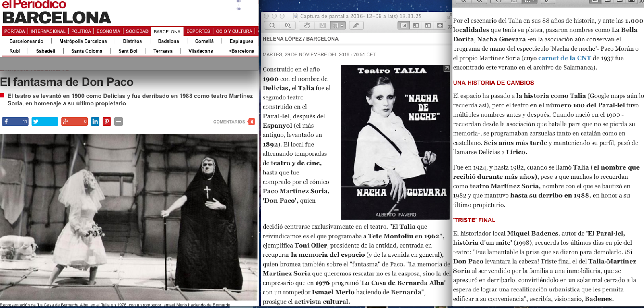The width and height of the screenshot is (644, 308).
Task: Click the 'El fantasma de Don Paco' headline
Action: click(67, 82)
